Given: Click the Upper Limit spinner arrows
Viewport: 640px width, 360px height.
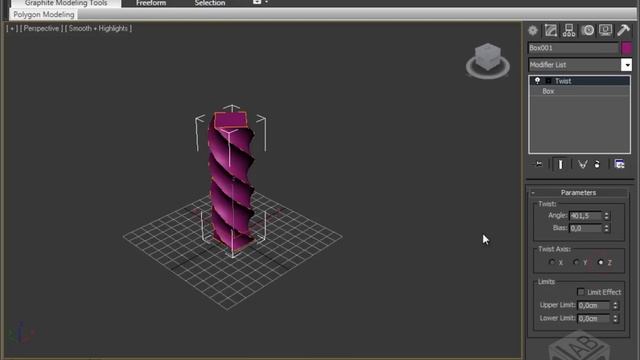Looking at the screenshot, I should (x=616, y=305).
